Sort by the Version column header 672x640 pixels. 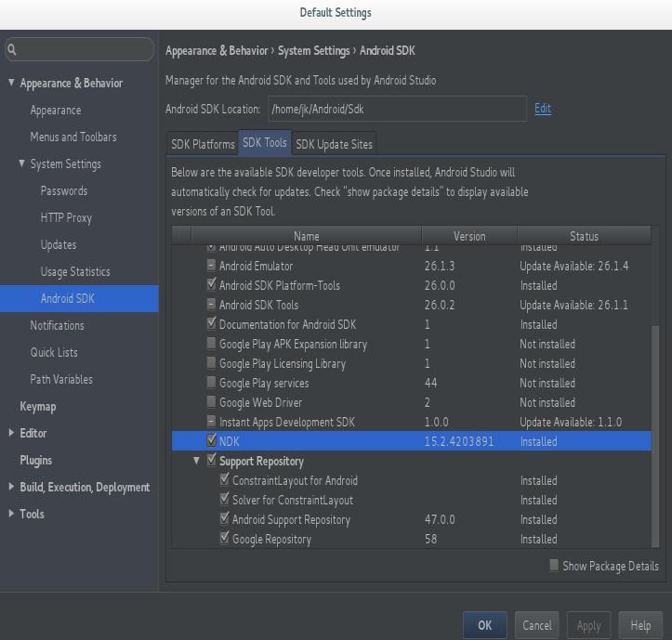coord(469,236)
